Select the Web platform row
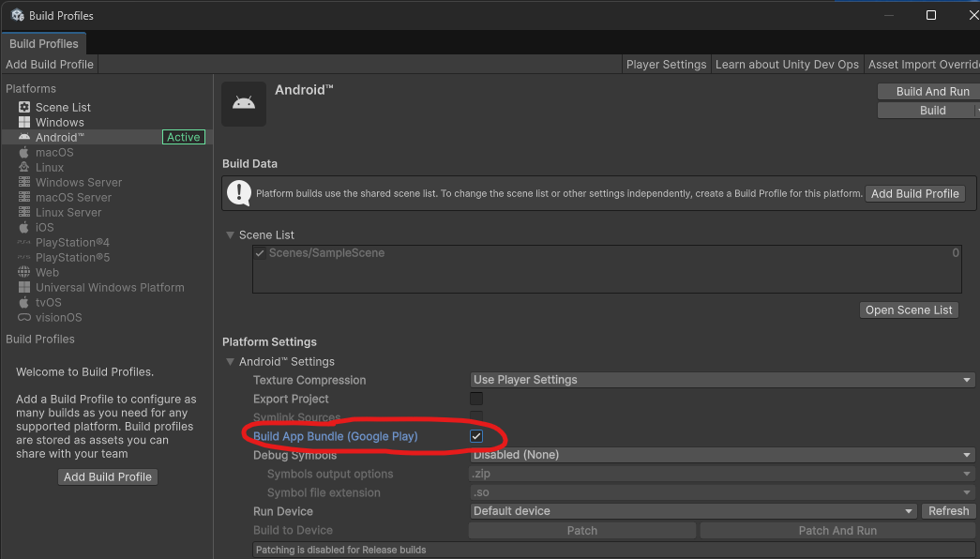The image size is (980, 559). click(106, 272)
